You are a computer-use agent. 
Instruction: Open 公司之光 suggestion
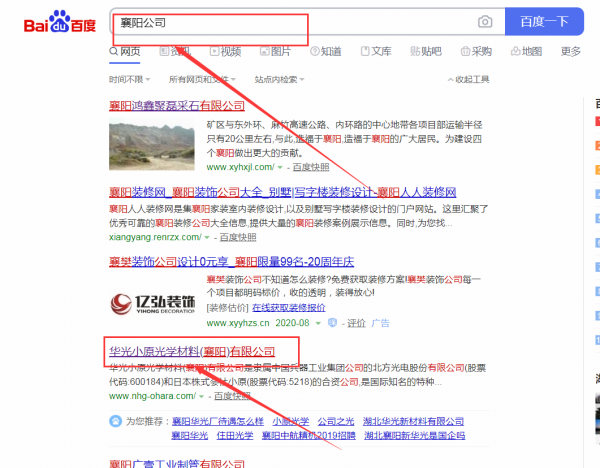(336, 421)
